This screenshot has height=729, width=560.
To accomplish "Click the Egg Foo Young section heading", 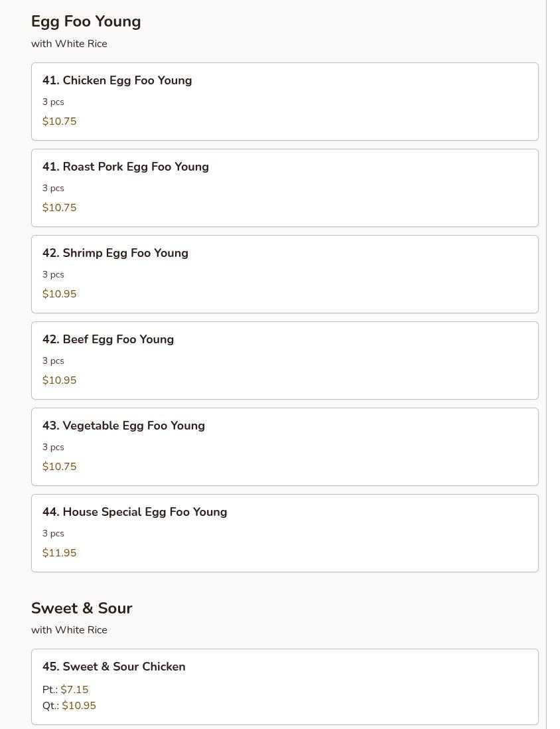I will point(86,21).
